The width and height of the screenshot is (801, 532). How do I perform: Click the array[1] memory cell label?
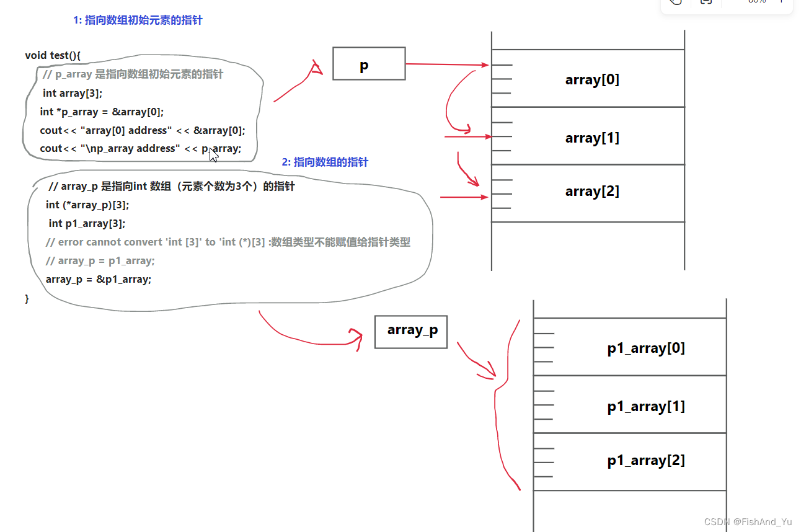(x=592, y=138)
